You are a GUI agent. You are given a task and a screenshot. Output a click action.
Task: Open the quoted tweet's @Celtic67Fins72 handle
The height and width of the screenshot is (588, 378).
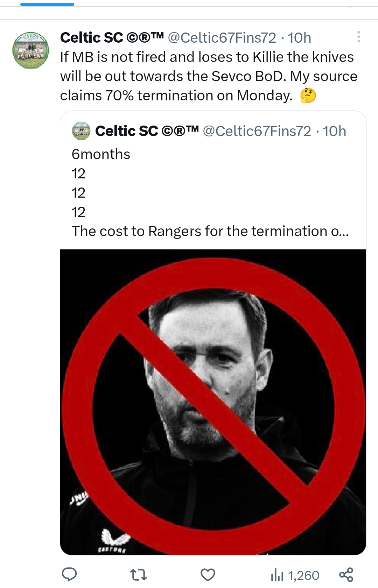[257, 131]
